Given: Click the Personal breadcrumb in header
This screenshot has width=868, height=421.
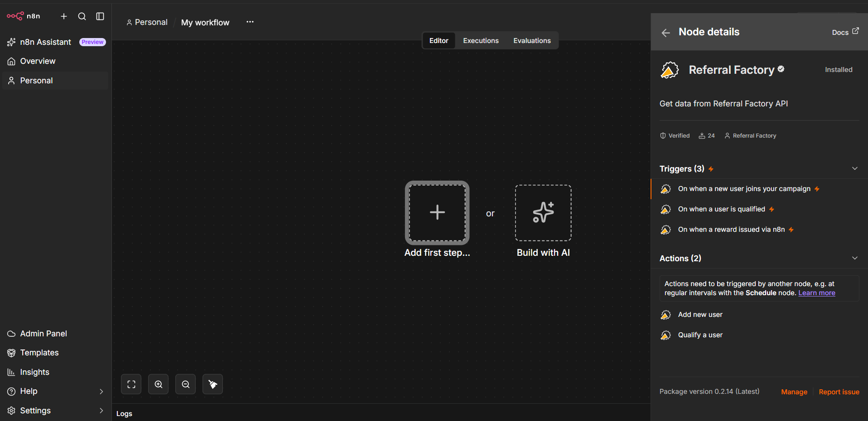Looking at the screenshot, I should tap(147, 22).
